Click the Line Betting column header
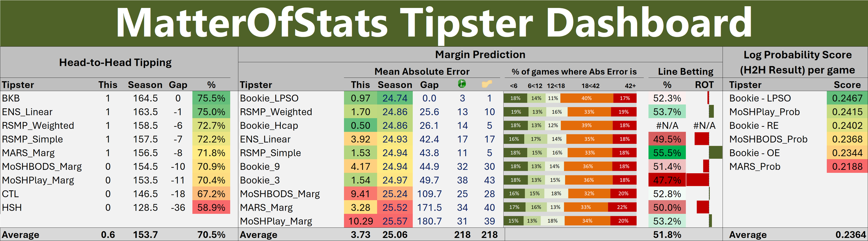The width and height of the screenshot is (868, 241). tap(686, 72)
